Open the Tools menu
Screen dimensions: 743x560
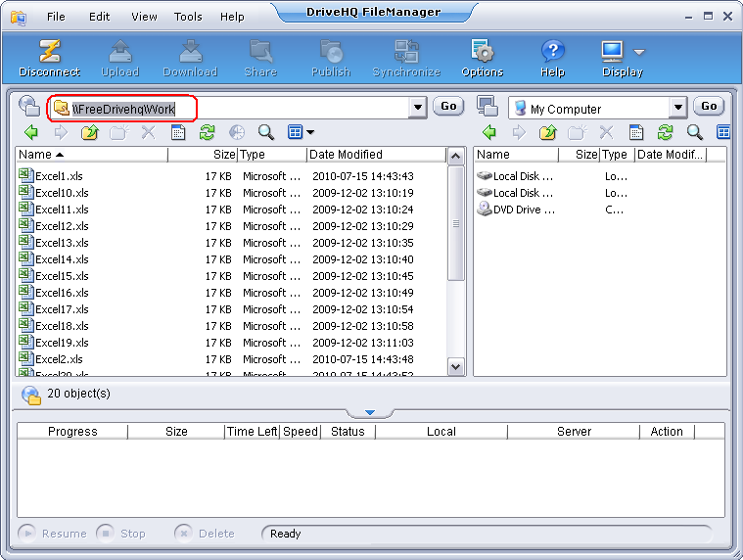[x=188, y=17]
